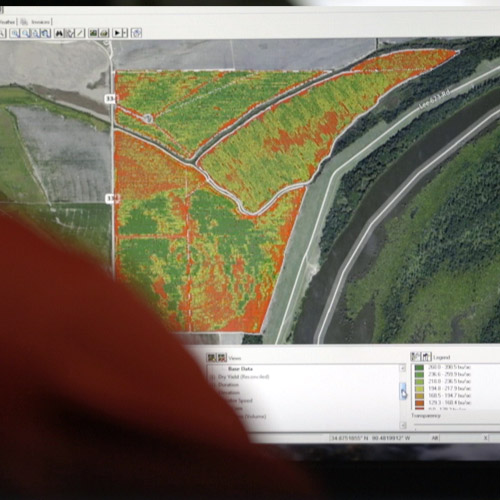
Task: Click the circular pivot marker in north field
Action: [148, 118]
